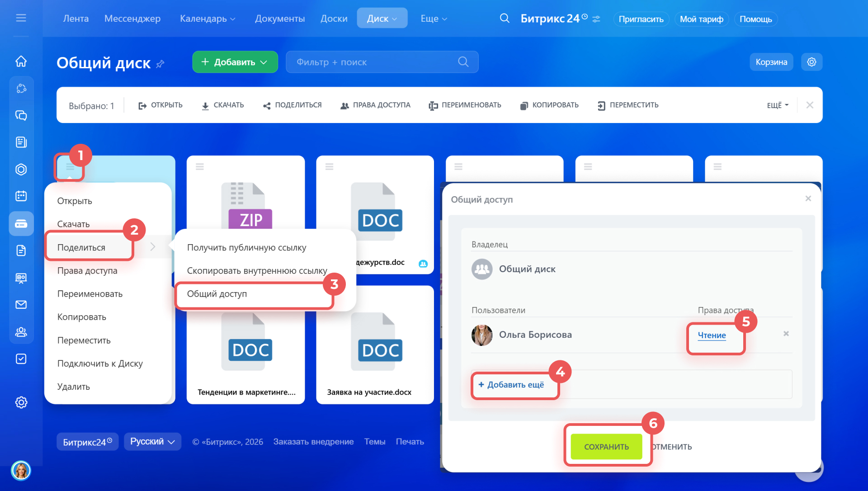This screenshot has height=491, width=868.
Task: Click the mail envelope sidebar icon
Action: point(21,305)
